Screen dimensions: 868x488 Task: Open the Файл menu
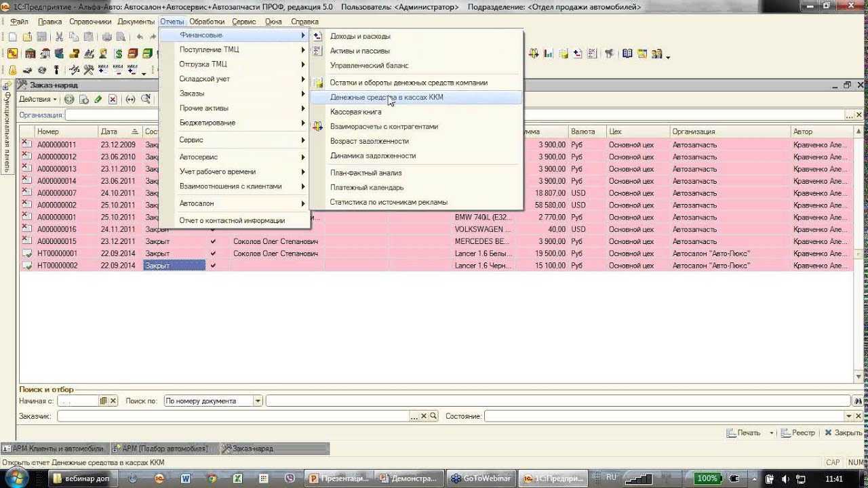tap(19, 22)
